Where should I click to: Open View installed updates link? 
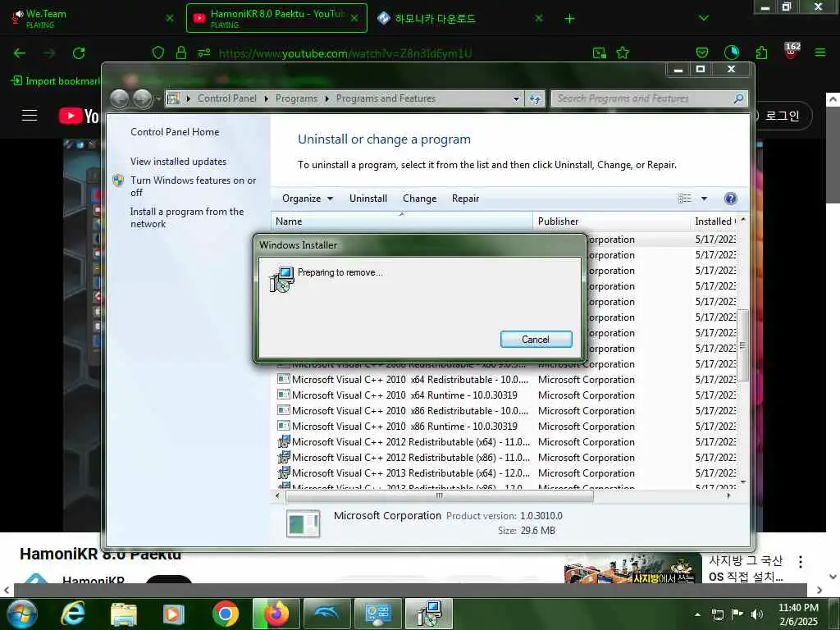(178, 162)
